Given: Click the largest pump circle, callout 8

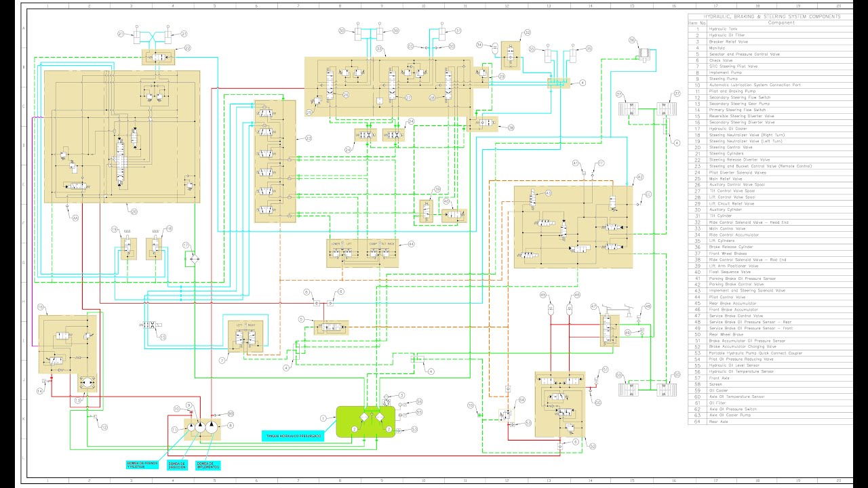Looking at the screenshot, I should [210, 426].
